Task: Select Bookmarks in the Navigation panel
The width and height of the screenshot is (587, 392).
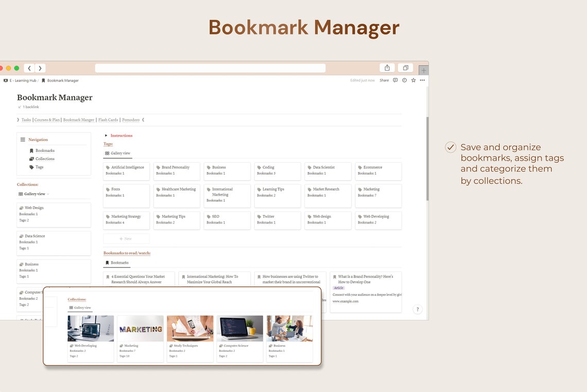Action: (45, 151)
